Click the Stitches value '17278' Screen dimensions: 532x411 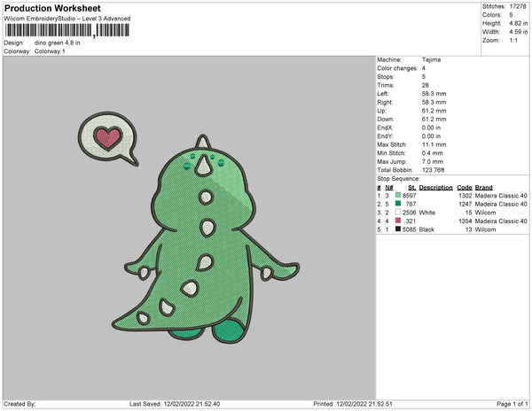pos(518,6)
